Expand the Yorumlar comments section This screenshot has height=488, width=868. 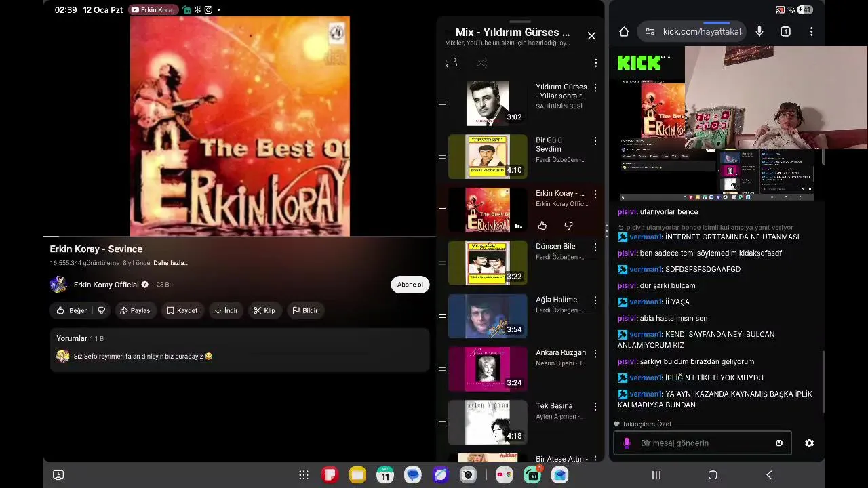(x=239, y=350)
